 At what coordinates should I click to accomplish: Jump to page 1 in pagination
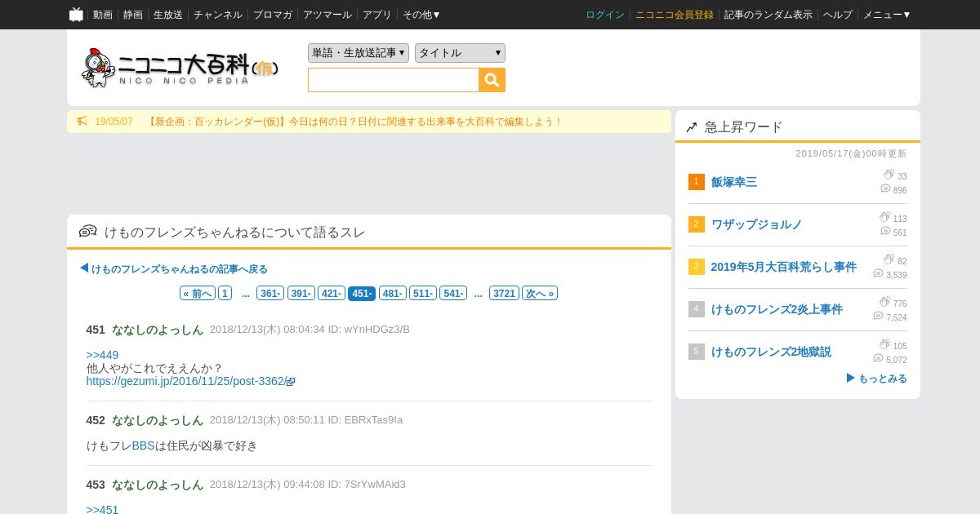point(225,293)
